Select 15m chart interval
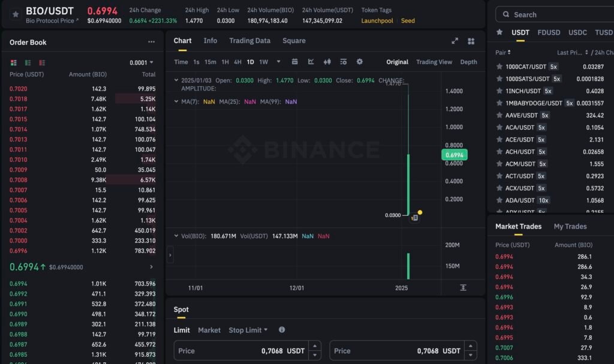Image resolution: width=614 pixels, height=364 pixels. [210, 62]
